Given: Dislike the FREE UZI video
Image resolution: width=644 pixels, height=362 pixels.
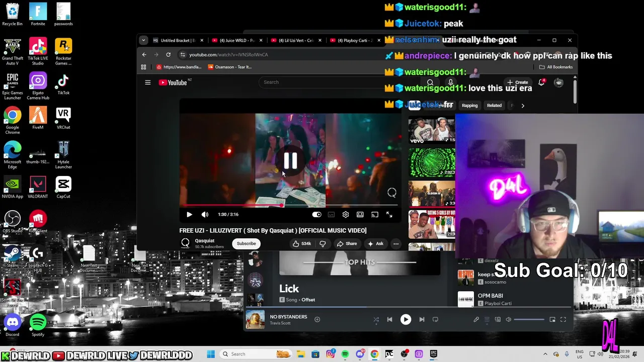Looking at the screenshot, I should [x=323, y=244].
